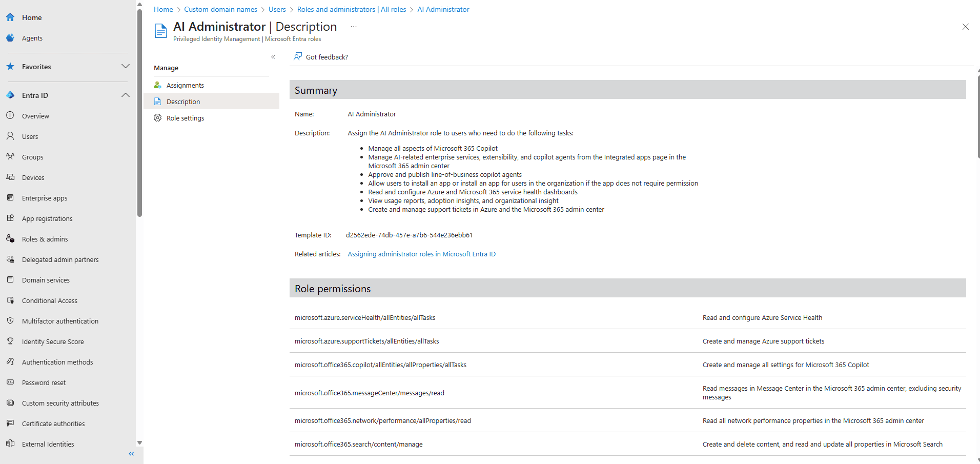Open External Identities
This screenshot has width=980, height=464.
pos(47,443)
